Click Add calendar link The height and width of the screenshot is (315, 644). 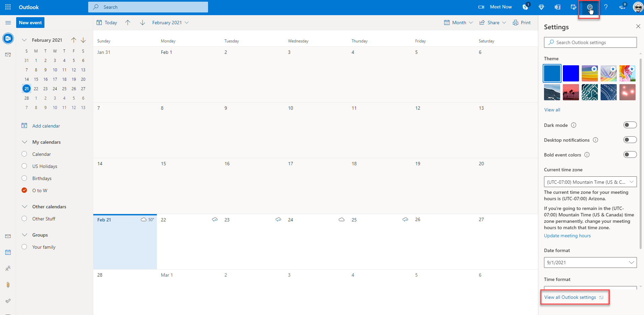(46, 126)
